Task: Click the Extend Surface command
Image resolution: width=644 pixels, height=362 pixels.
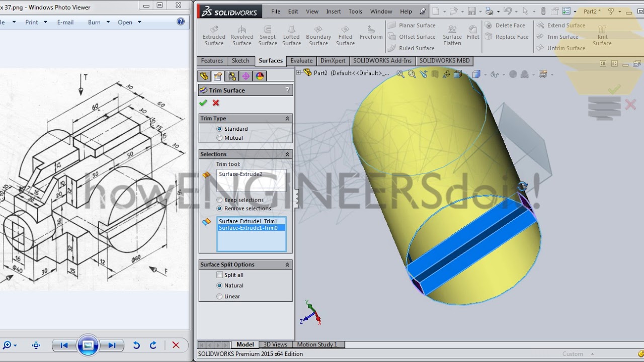Action: tap(560, 25)
